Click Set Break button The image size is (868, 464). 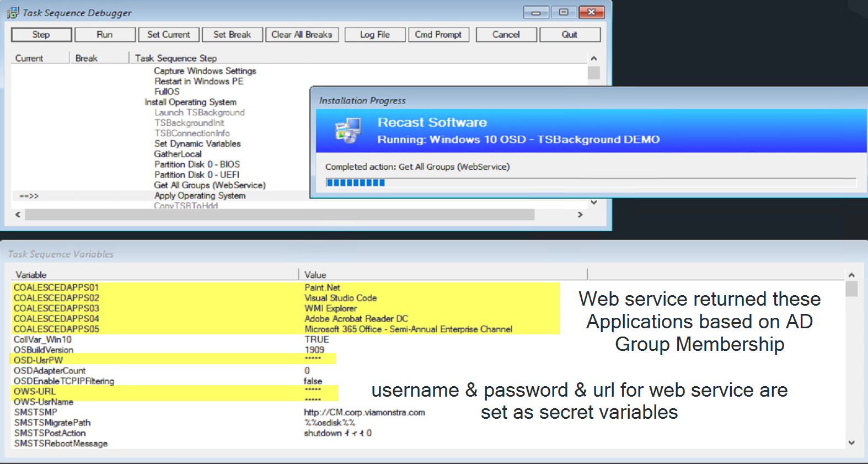pos(232,35)
